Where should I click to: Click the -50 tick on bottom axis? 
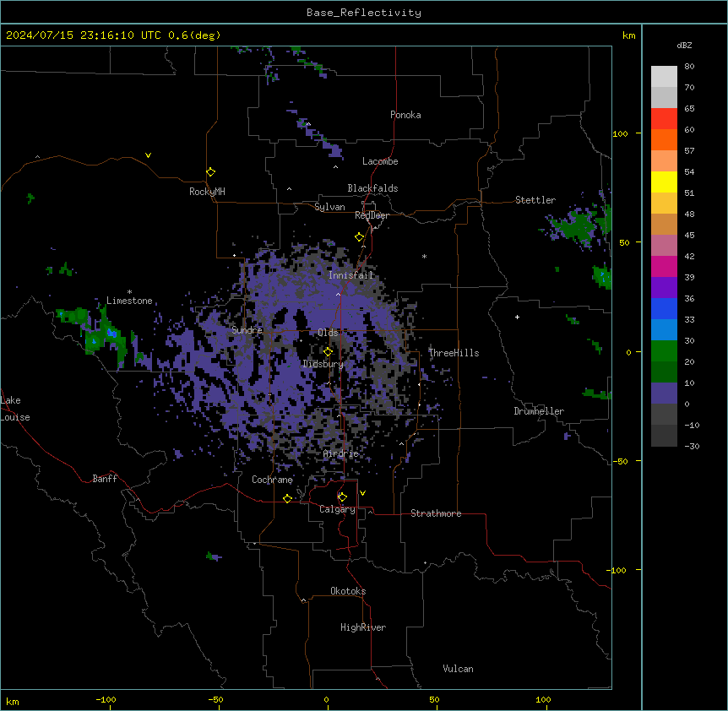click(215, 699)
